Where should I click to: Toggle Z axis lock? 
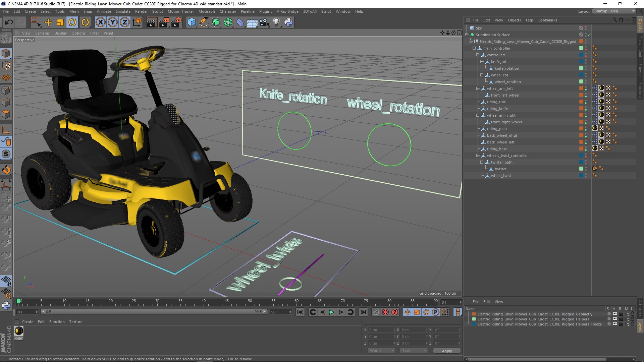(125, 22)
